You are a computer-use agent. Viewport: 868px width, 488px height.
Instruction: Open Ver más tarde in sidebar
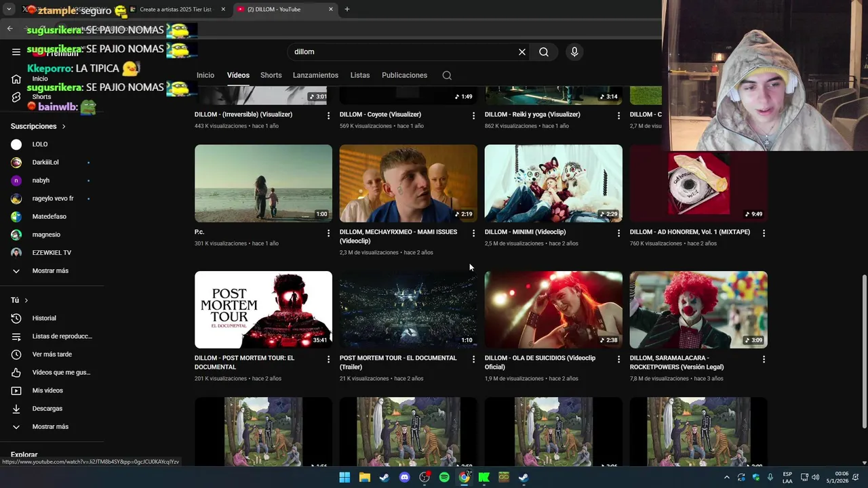(52, 354)
